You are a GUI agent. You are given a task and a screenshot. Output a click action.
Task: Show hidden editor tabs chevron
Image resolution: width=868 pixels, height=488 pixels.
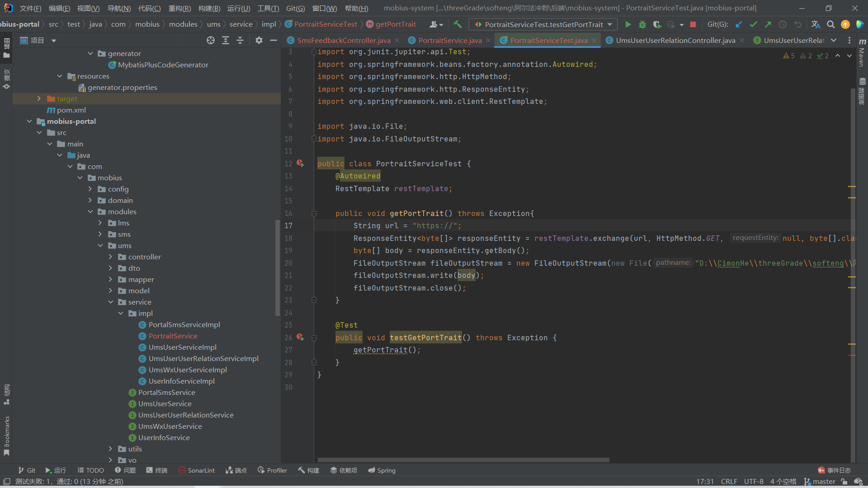(x=834, y=40)
